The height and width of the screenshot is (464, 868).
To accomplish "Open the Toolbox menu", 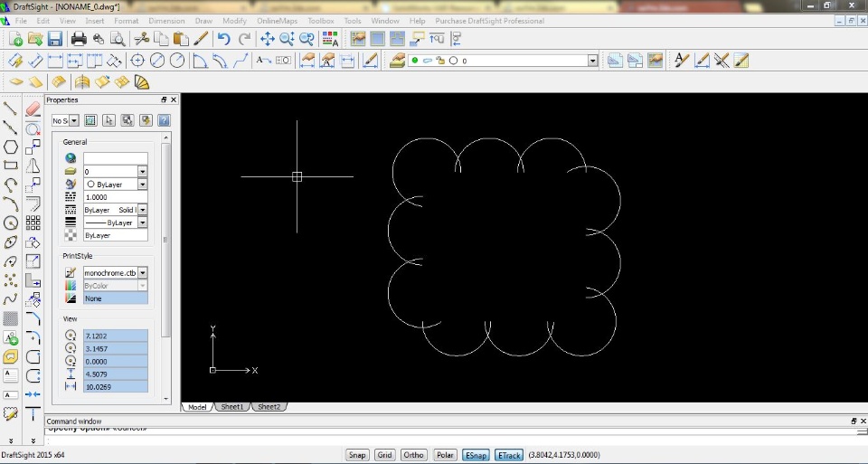I will 320,21.
